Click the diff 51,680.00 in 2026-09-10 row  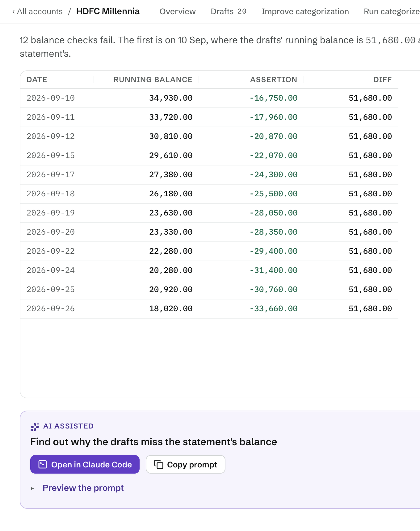[x=370, y=98]
